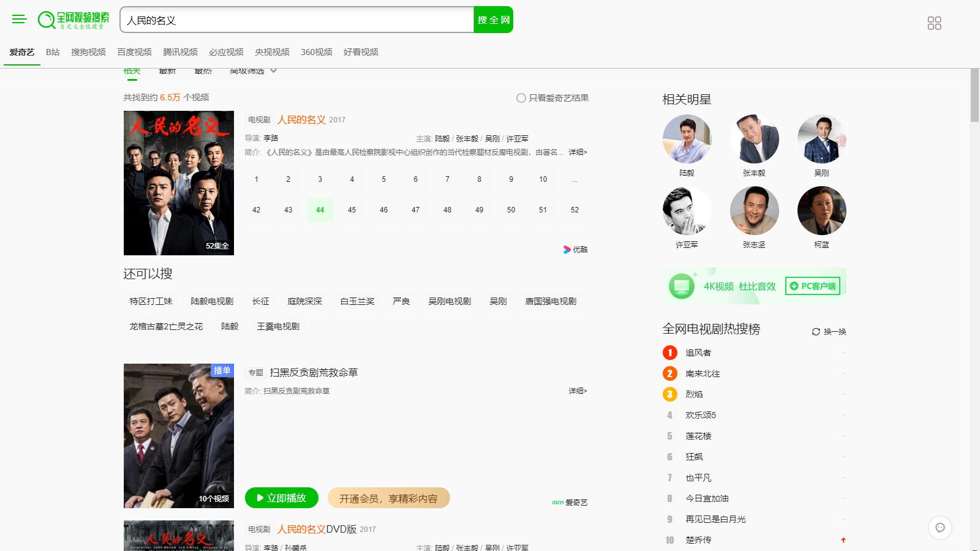The width and height of the screenshot is (980, 551).
Task: Switch to the 腾讯视频 tab
Action: coord(180,53)
